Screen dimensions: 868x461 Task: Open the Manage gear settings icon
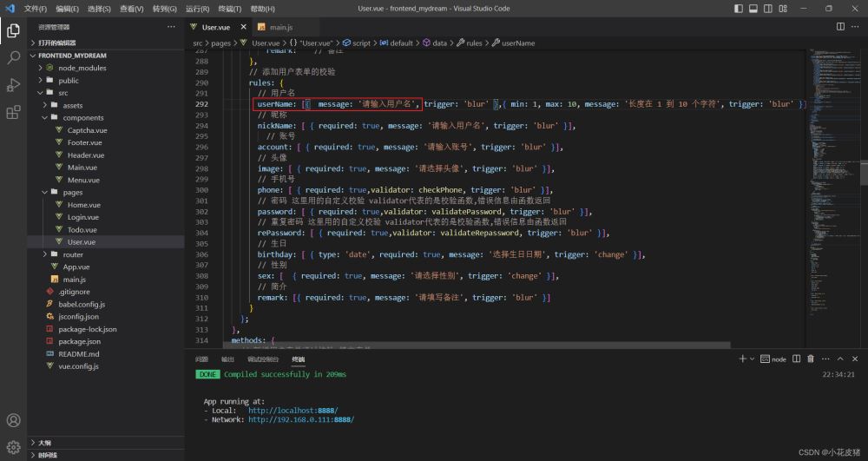pos(13,448)
